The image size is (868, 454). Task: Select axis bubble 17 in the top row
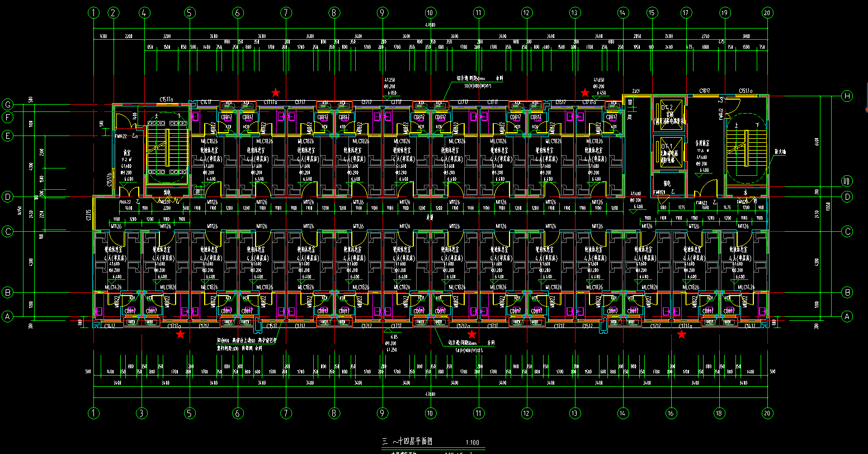[686, 12]
